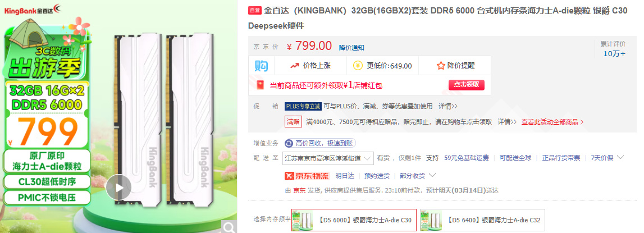Expand the chevron next to 部分收货

tap(432, 176)
